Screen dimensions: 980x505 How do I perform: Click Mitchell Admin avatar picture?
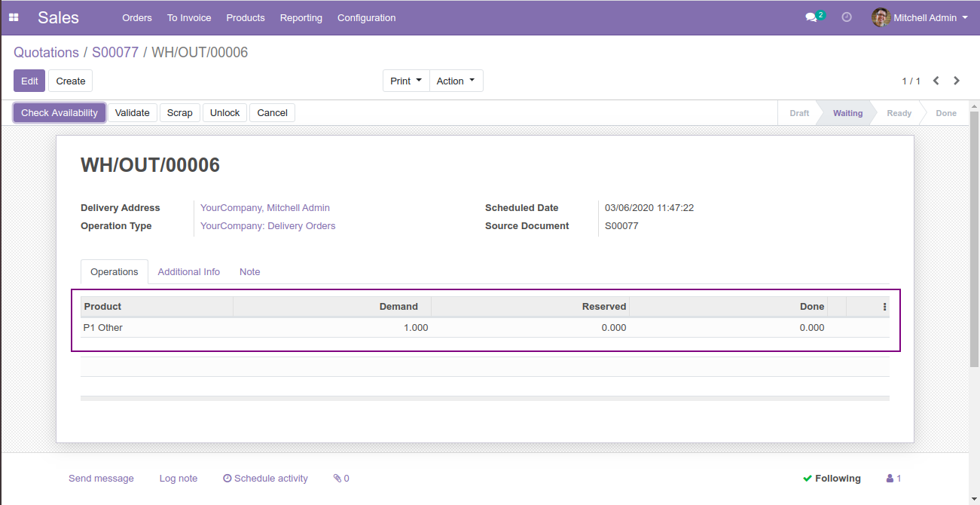point(881,17)
